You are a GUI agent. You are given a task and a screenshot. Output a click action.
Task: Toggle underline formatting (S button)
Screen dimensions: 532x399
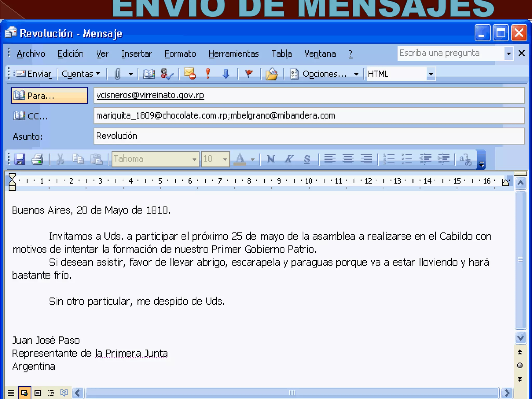307,159
